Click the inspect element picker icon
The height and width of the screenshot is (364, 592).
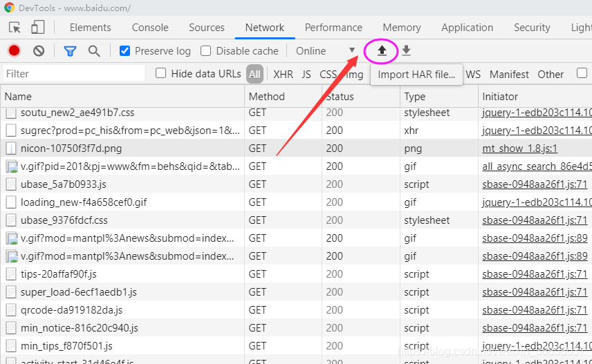click(15, 28)
